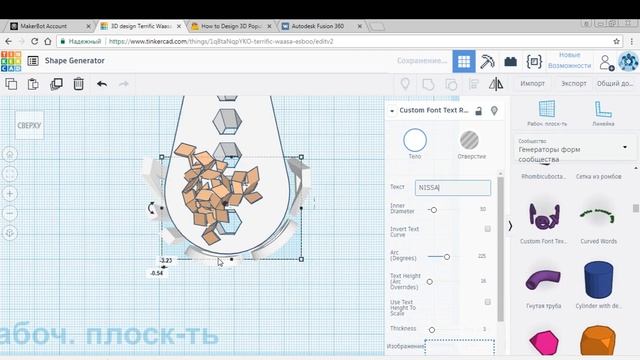
Task: Collapse the Custom Font Text inspector panel
Action: pyautogui.click(x=392, y=111)
